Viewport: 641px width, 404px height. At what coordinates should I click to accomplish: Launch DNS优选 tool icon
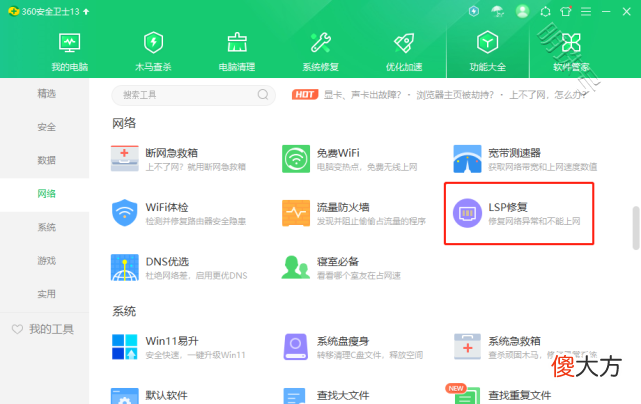[125, 267]
